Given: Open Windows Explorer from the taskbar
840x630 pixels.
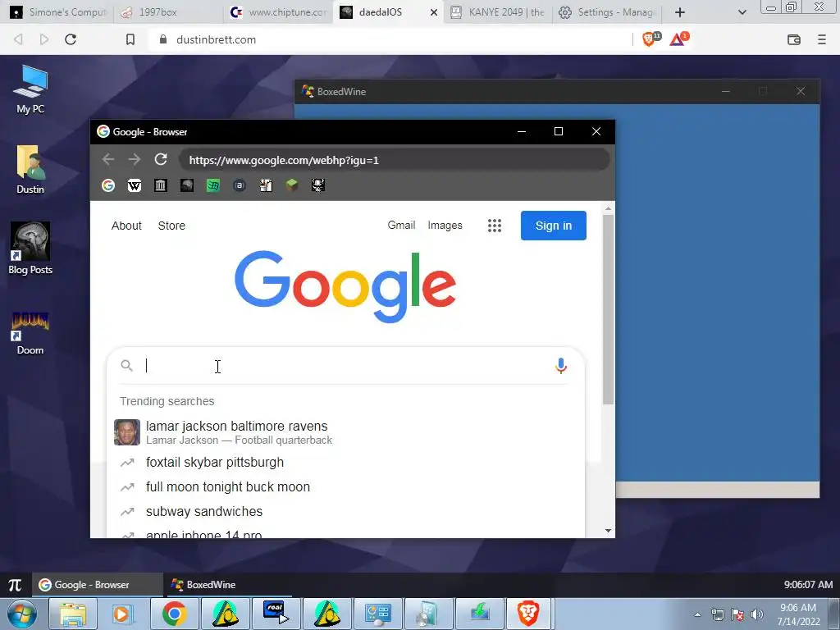Looking at the screenshot, I should tap(73, 614).
